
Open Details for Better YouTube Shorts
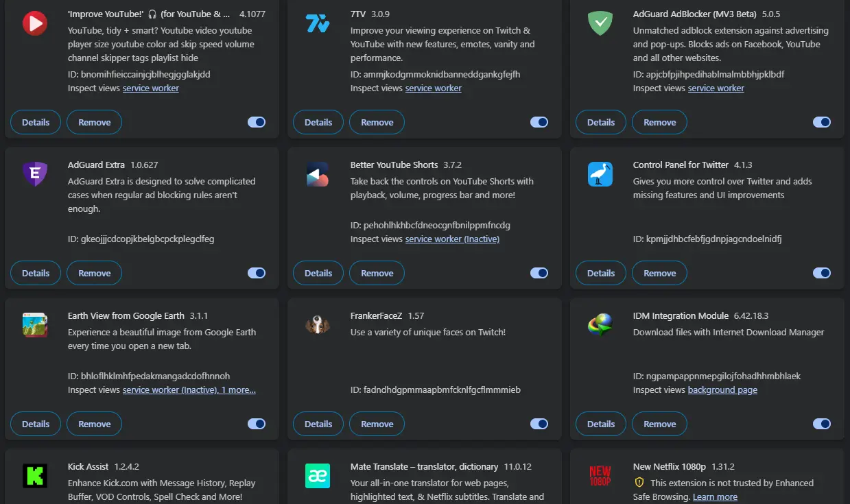318,273
